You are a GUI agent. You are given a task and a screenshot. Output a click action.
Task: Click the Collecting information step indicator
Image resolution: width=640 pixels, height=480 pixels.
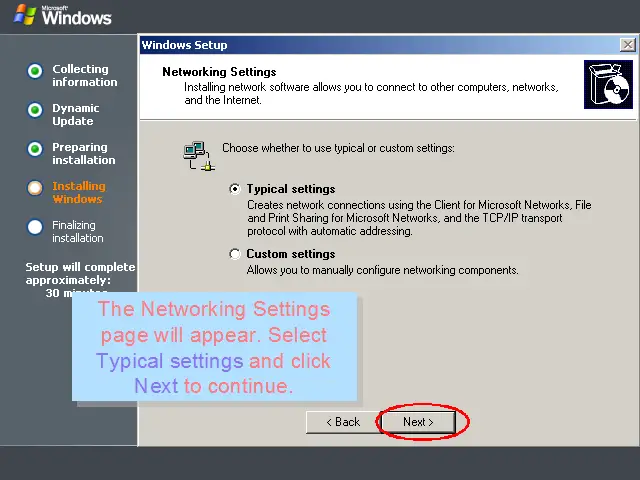pos(35,71)
